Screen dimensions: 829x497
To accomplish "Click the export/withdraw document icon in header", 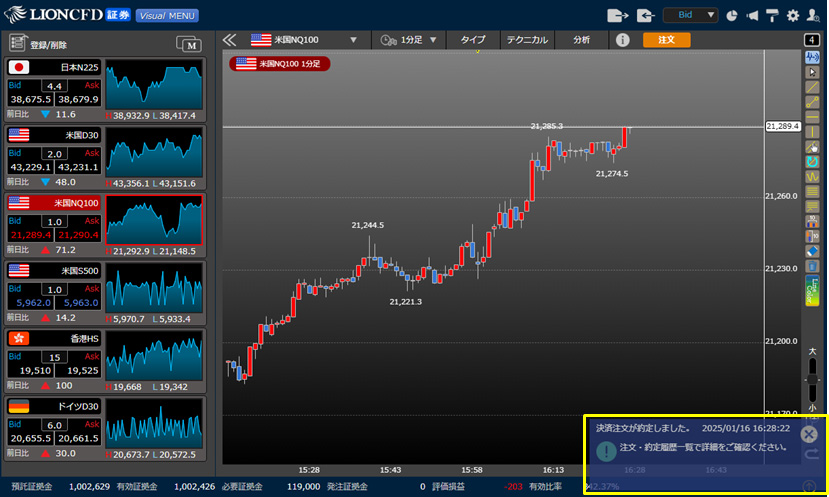I will (617, 15).
